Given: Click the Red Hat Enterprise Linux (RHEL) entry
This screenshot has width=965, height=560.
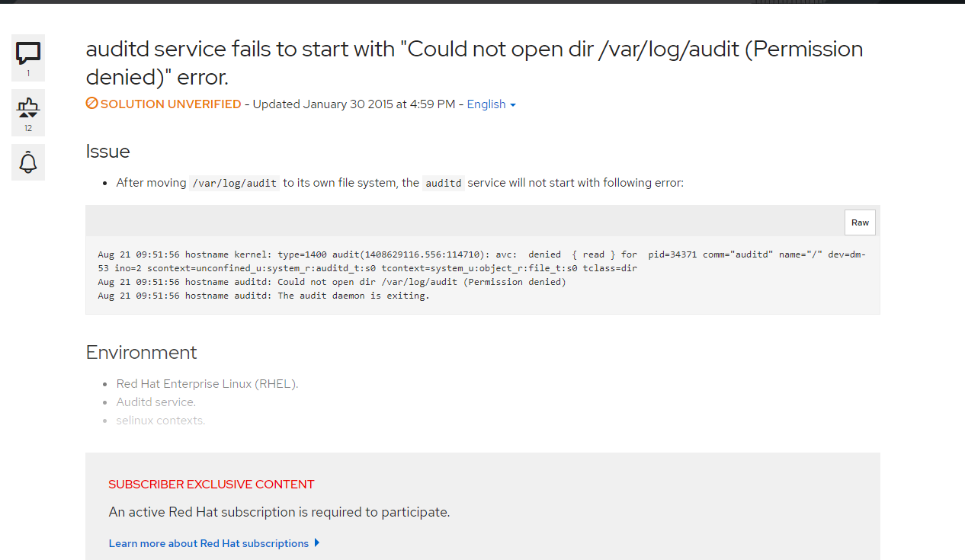Looking at the screenshot, I should [x=207, y=383].
